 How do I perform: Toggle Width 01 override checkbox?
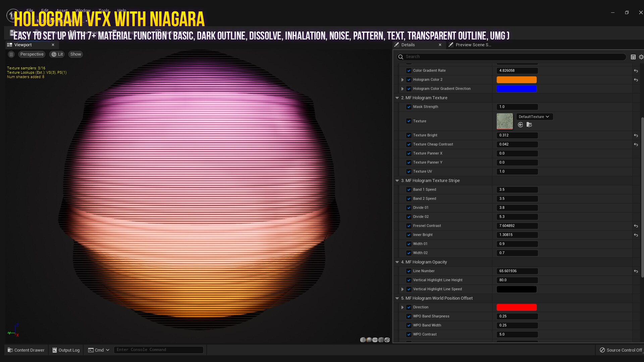pyautogui.click(x=409, y=244)
